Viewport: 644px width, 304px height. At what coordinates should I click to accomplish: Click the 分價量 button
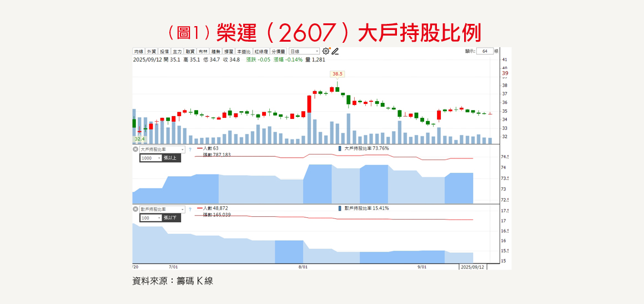[279, 52]
